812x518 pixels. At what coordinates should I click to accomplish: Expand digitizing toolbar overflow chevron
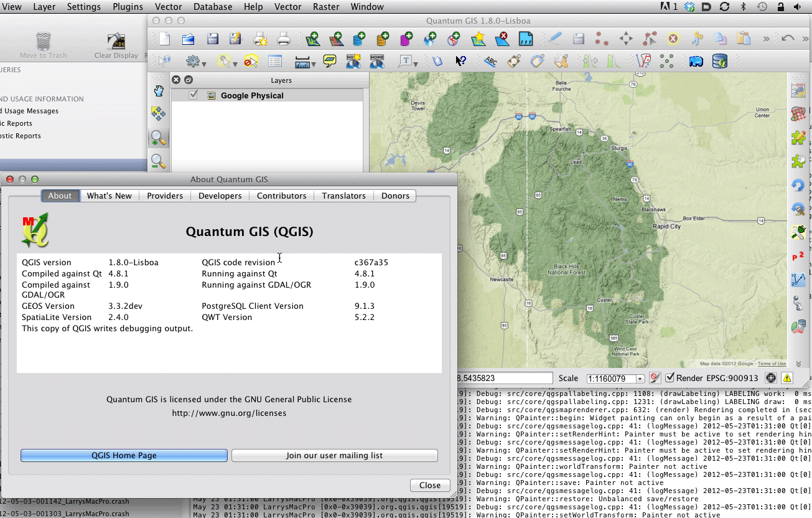(x=767, y=39)
